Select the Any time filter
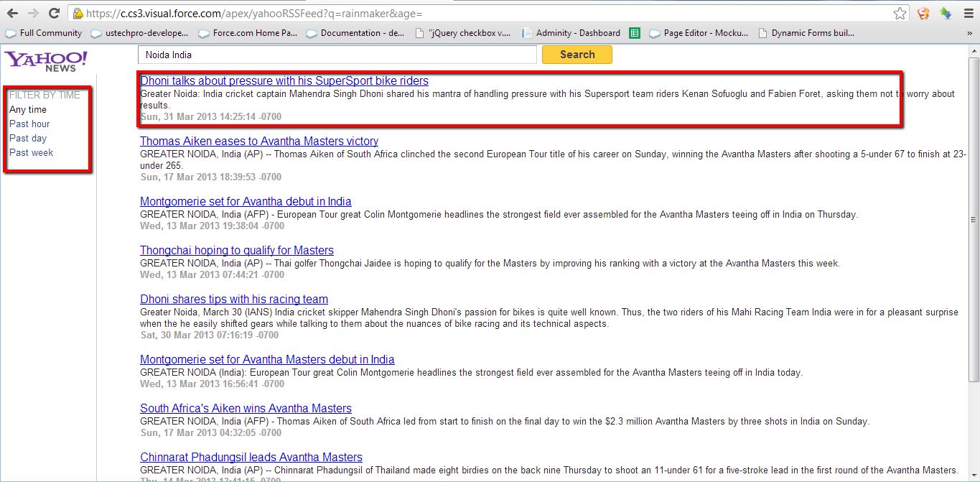This screenshot has width=980, height=482. pyautogui.click(x=28, y=110)
